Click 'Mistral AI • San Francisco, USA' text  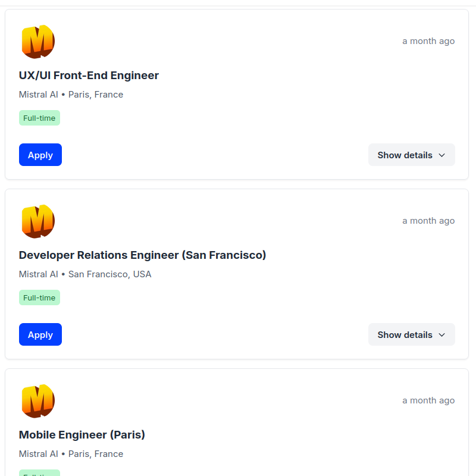point(85,274)
